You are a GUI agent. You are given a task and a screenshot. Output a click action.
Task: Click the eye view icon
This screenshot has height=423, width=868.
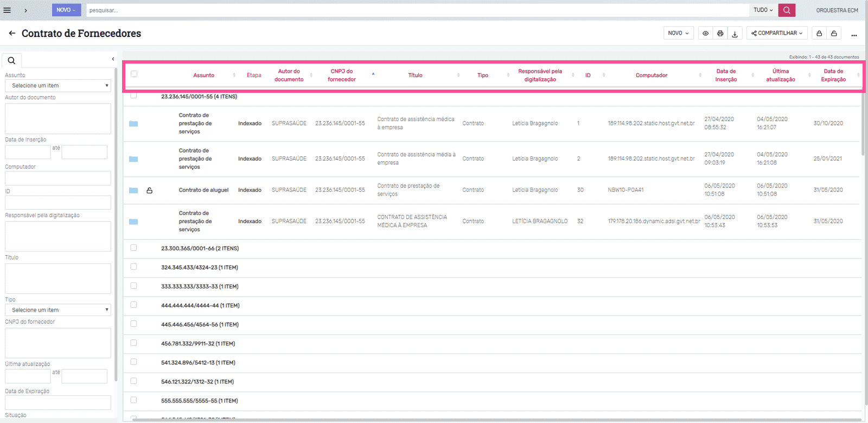tap(705, 33)
